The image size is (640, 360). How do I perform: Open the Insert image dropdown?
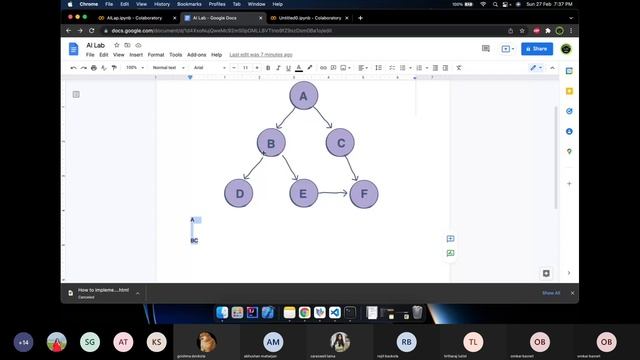click(x=345, y=68)
